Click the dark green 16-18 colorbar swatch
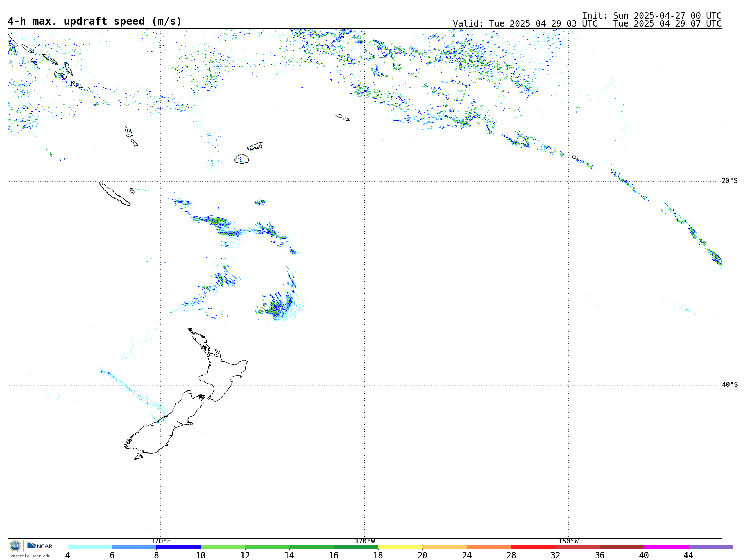This screenshot has width=744, height=560. [x=356, y=547]
